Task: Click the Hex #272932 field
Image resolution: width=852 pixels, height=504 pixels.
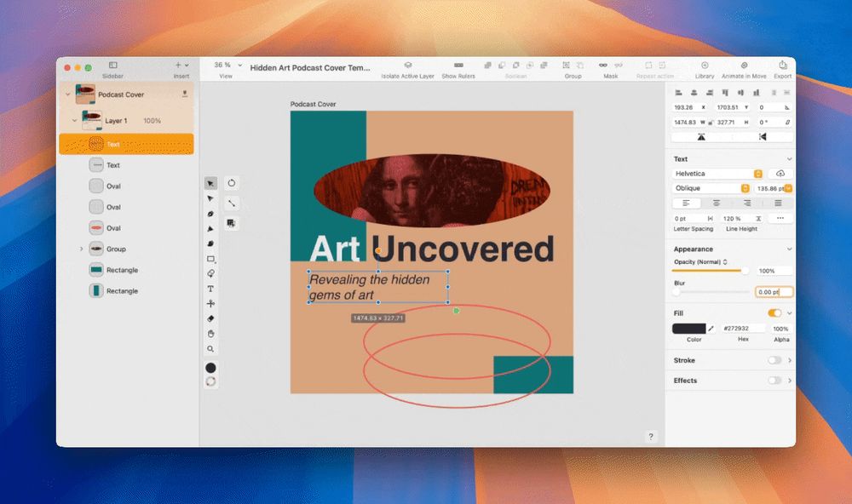Action: coord(743,328)
